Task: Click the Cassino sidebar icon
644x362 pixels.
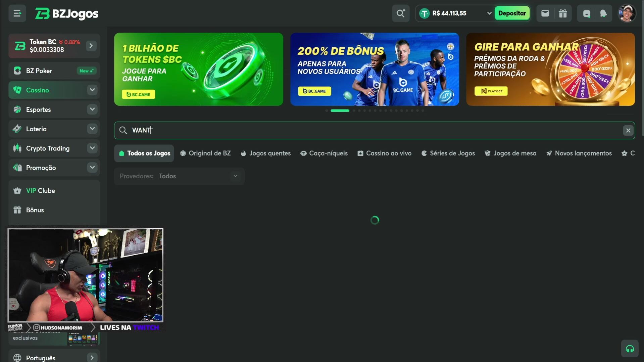Action: point(17,90)
